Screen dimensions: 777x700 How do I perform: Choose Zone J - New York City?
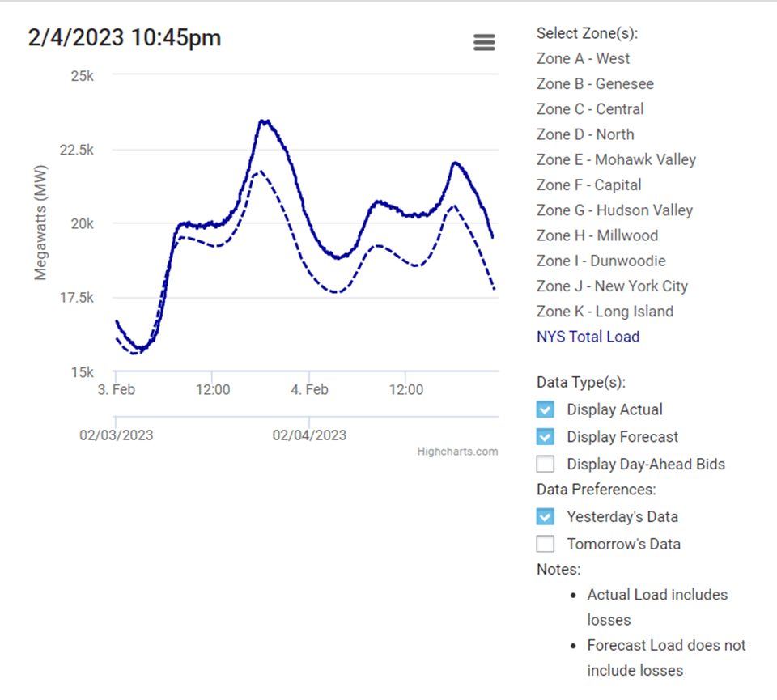click(x=612, y=286)
